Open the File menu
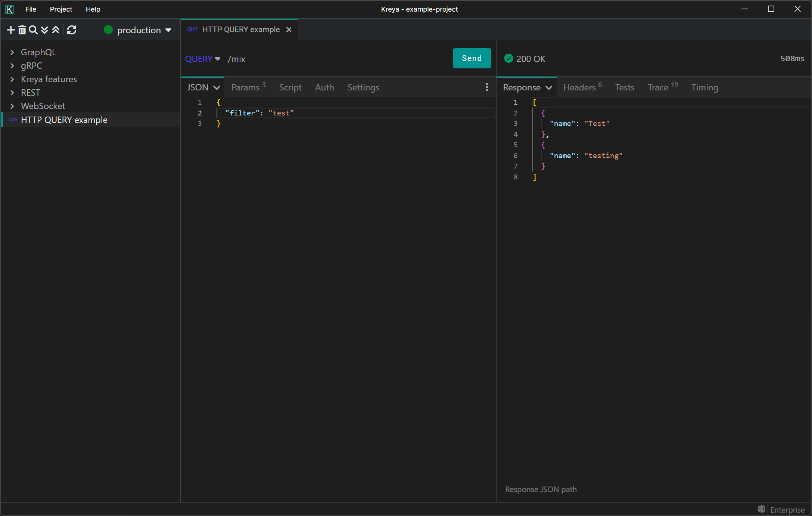This screenshot has width=812, height=516. pos(31,9)
